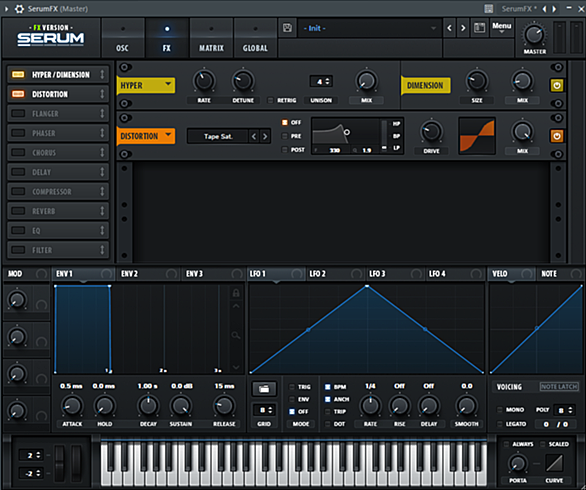
Task: Open the HYPER effect dropdown arrow
Action: pos(168,84)
